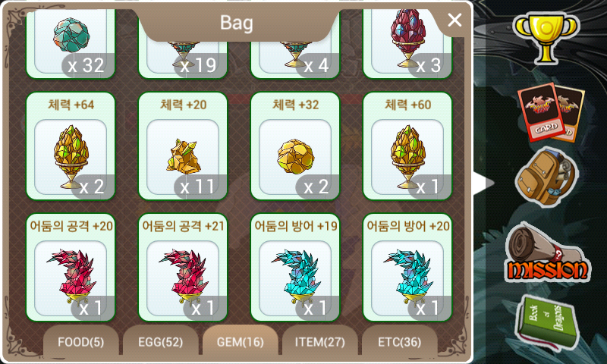The image size is (607, 364).
Task: Open the gold trophy achievements icon
Action: (546, 38)
